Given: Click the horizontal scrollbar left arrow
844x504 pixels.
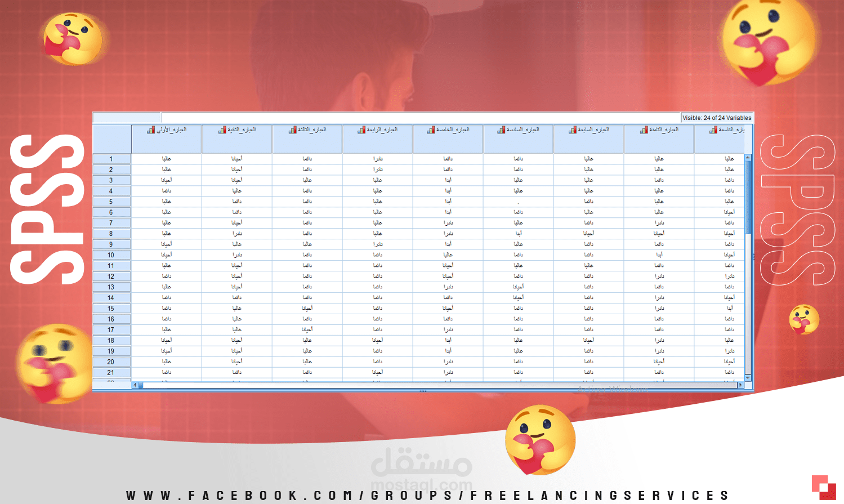Looking at the screenshot, I should coord(135,385).
